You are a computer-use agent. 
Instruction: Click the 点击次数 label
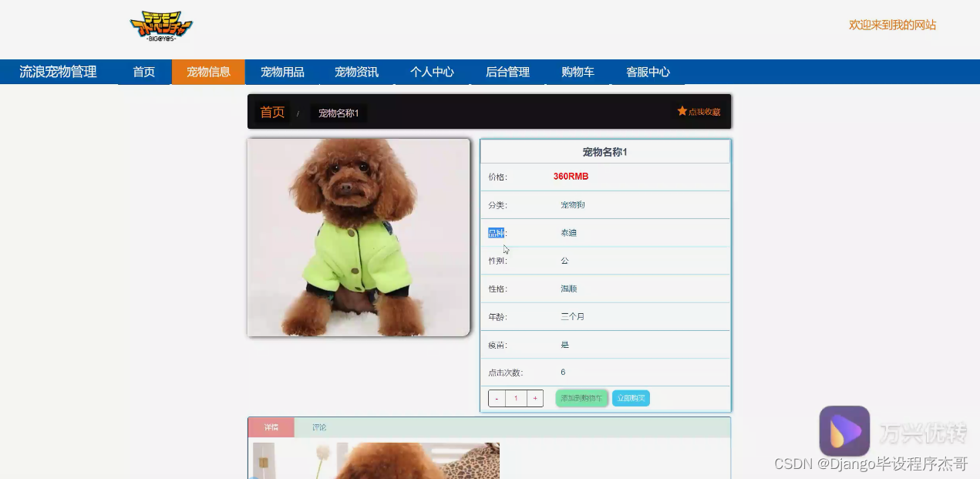(x=505, y=373)
